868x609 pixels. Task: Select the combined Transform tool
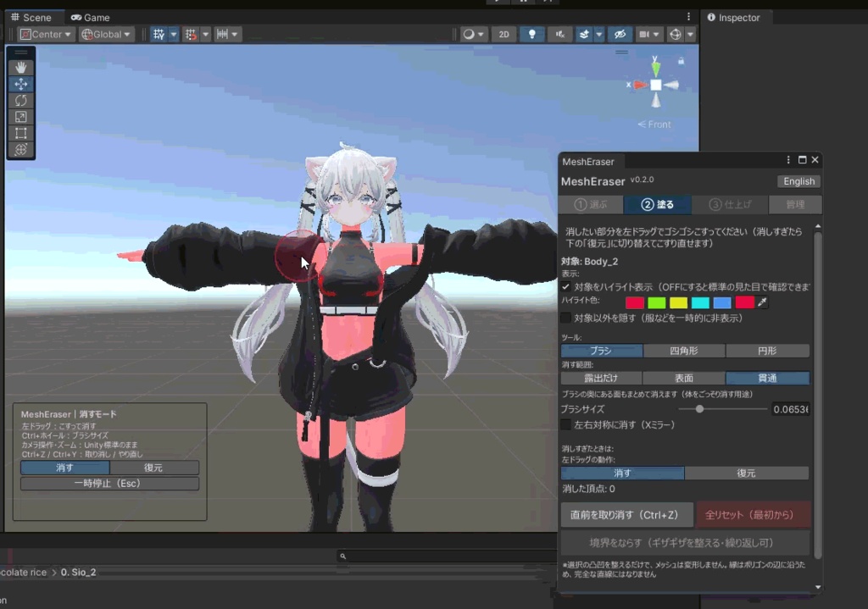[21, 149]
